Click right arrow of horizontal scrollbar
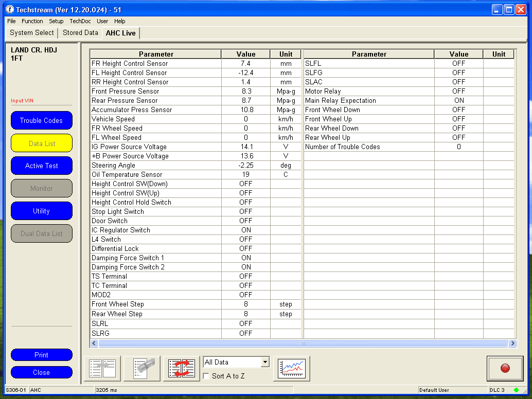Image resolution: width=532 pixels, height=399 pixels. tap(512, 343)
